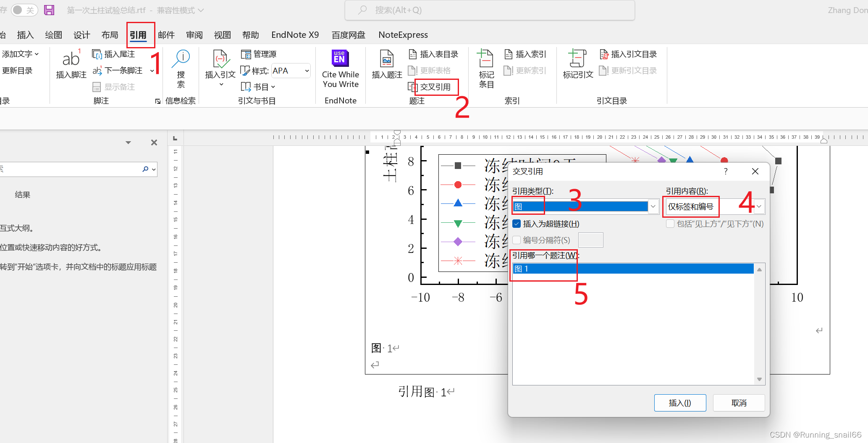
Task: Click the Insert Caption icon
Action: [x=387, y=59]
